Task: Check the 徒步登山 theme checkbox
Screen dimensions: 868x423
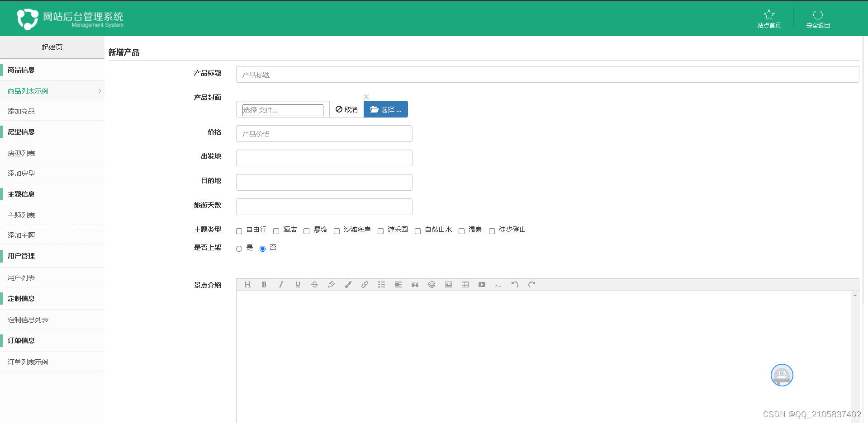Action: click(492, 231)
